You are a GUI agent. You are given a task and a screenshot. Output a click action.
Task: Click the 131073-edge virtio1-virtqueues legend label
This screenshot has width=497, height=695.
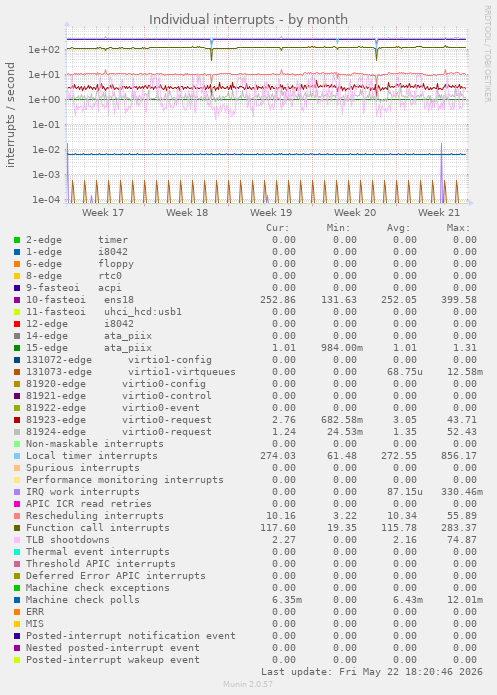click(x=131, y=372)
